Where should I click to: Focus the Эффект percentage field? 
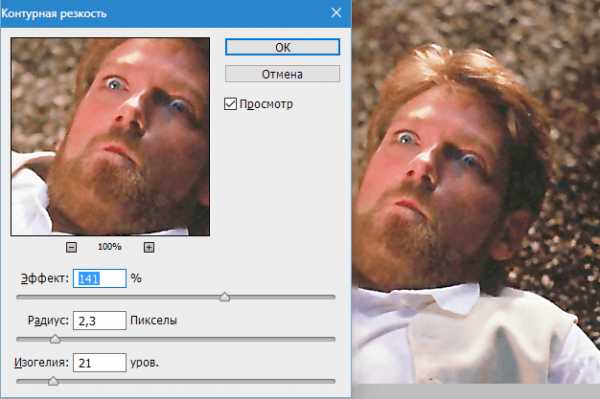click(99, 278)
